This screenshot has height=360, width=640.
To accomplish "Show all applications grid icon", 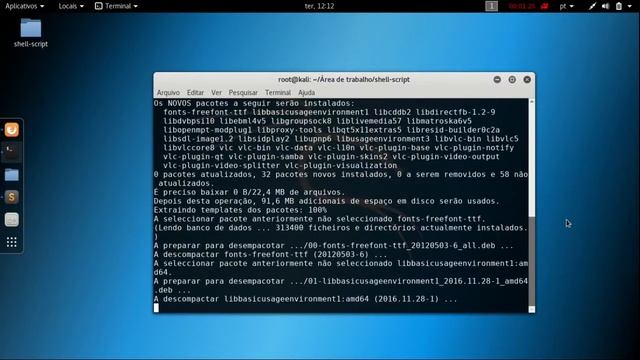I will pos(11,242).
